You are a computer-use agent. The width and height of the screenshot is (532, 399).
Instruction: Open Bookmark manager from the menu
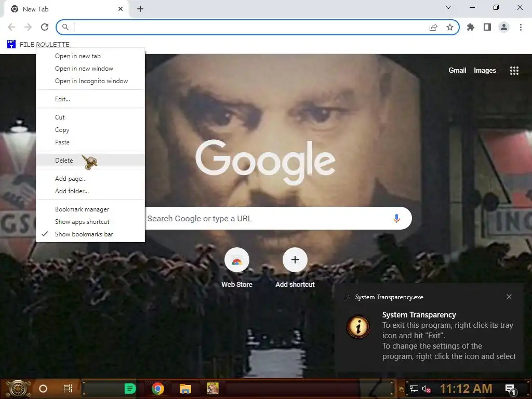click(90, 209)
